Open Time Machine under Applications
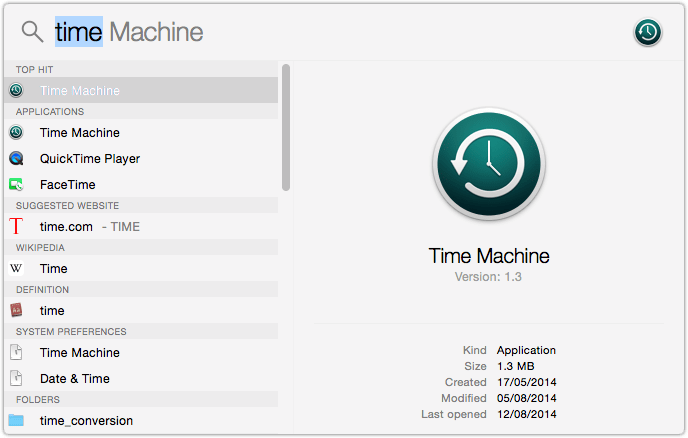 pos(141,133)
